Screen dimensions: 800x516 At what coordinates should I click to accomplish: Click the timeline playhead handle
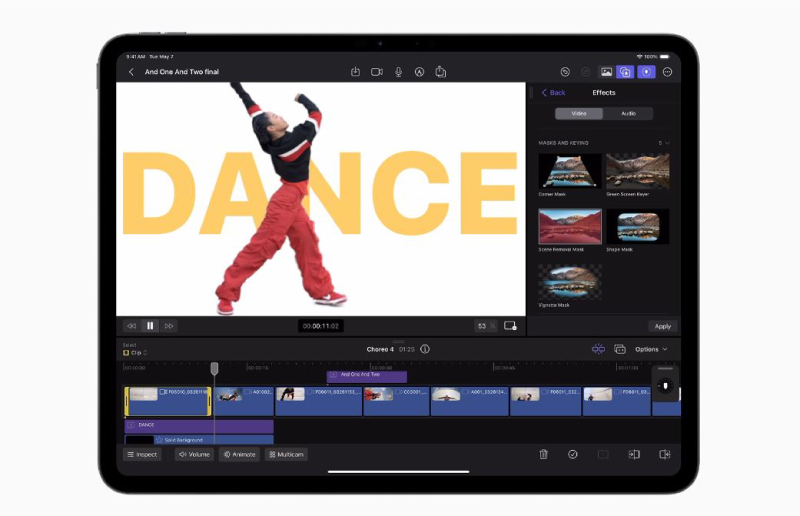pyautogui.click(x=214, y=369)
